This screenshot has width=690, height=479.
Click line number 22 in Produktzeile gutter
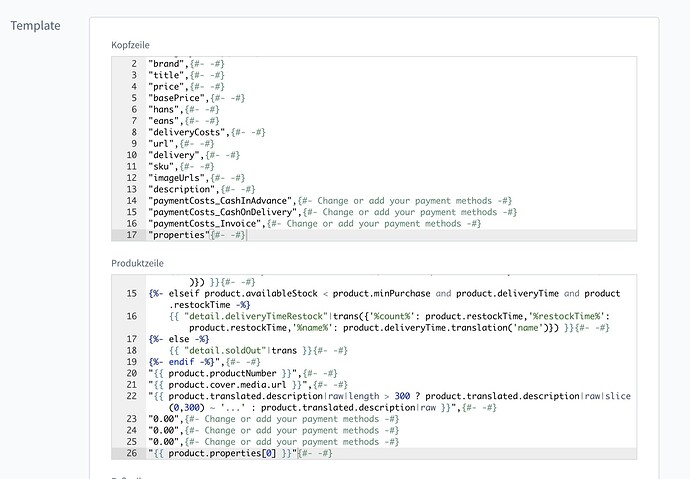tap(132, 396)
